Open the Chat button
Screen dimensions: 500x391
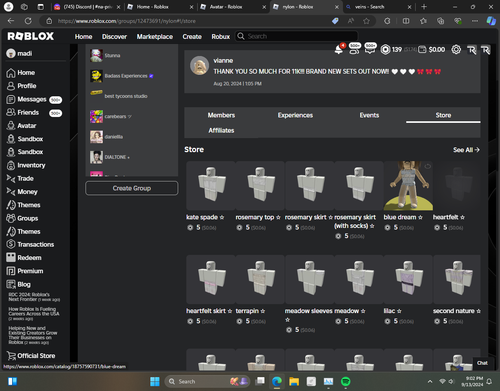(x=482, y=363)
